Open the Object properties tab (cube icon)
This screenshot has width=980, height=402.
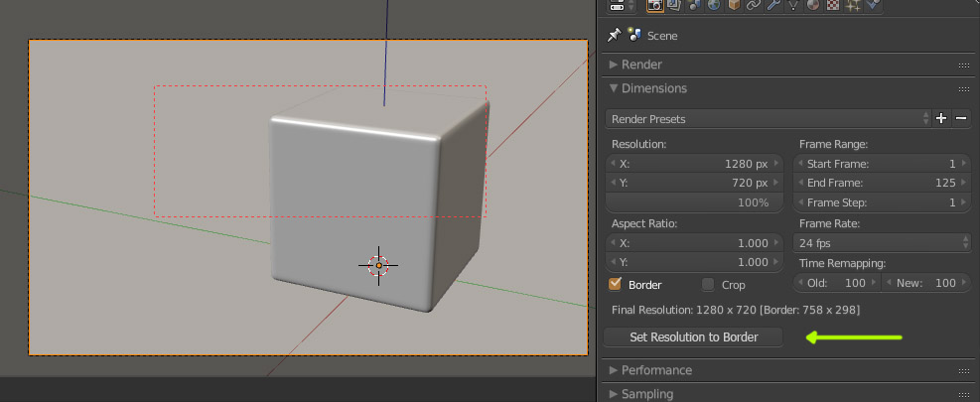[x=734, y=4]
